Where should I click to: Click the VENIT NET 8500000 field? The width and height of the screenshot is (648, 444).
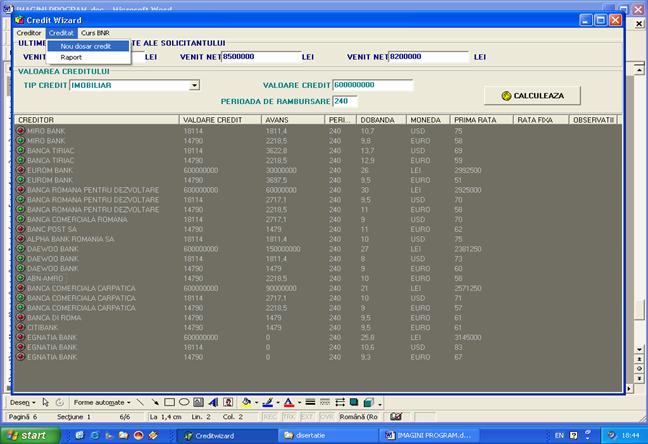pyautogui.click(x=262, y=57)
